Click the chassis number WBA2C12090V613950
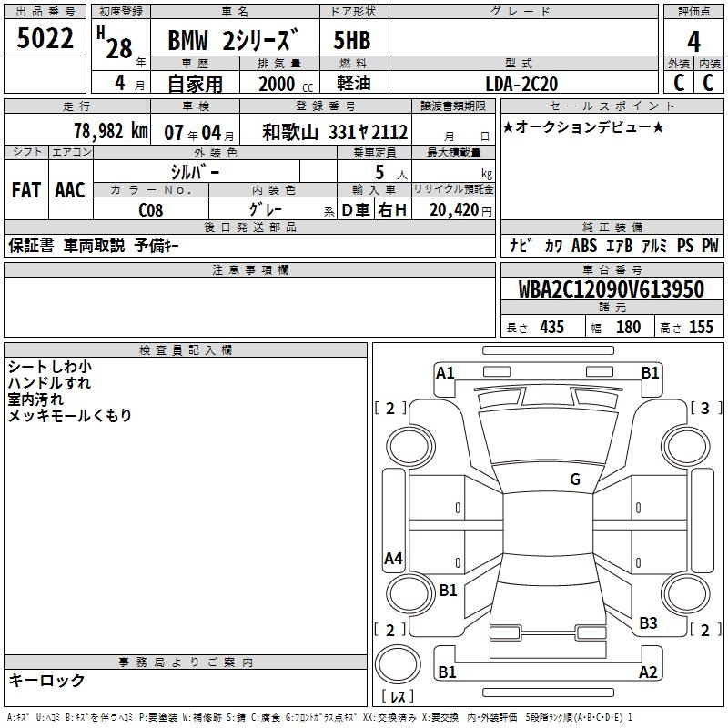 [612, 289]
